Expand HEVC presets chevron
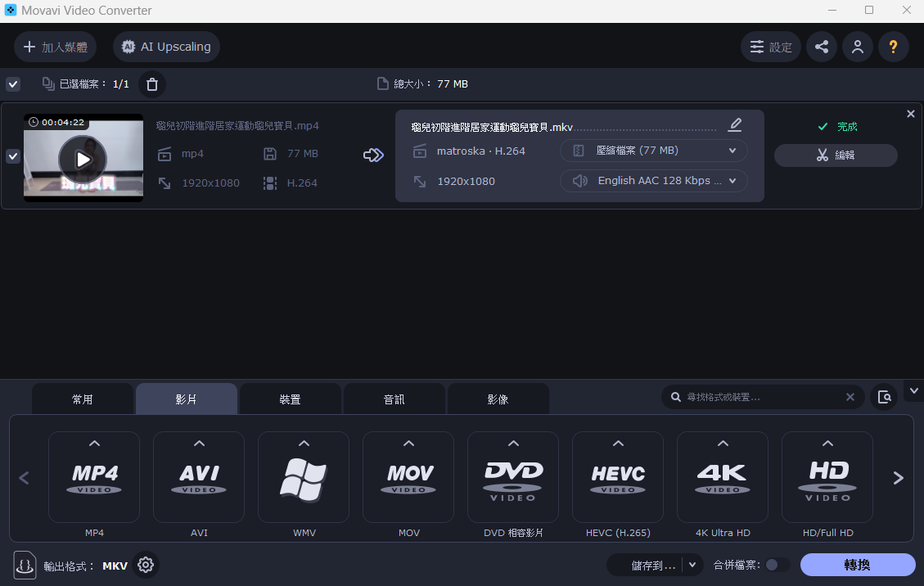This screenshot has height=586, width=924. coord(618,444)
